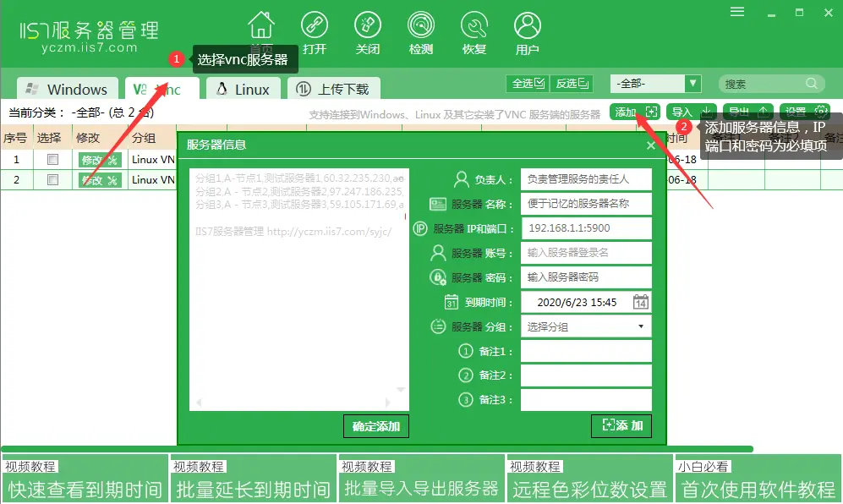Focus the 负责人 input field
Viewport: 843px width, 504px height.
click(586, 179)
